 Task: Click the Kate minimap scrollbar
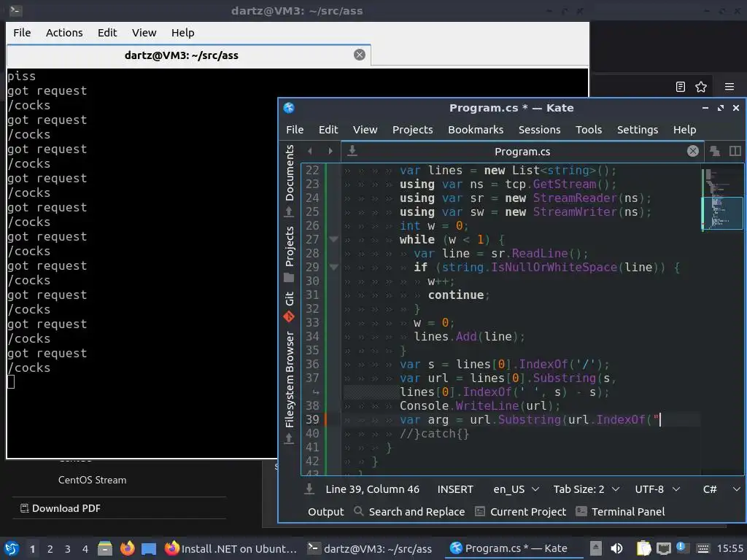[722, 319]
